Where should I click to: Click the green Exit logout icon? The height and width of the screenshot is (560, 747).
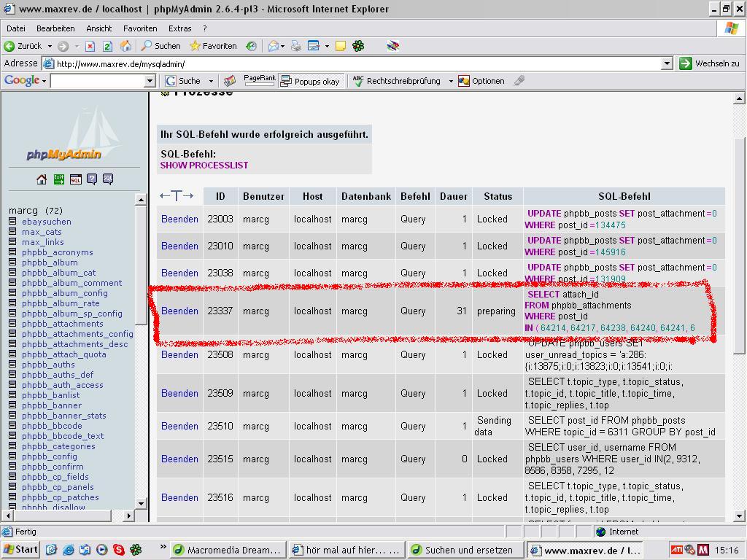pyautogui.click(x=58, y=179)
